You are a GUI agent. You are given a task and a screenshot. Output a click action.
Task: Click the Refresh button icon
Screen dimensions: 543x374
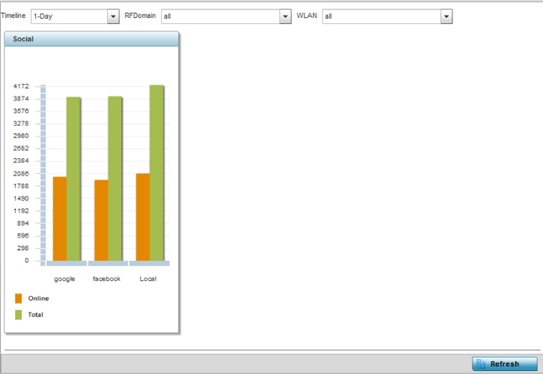[x=481, y=364]
